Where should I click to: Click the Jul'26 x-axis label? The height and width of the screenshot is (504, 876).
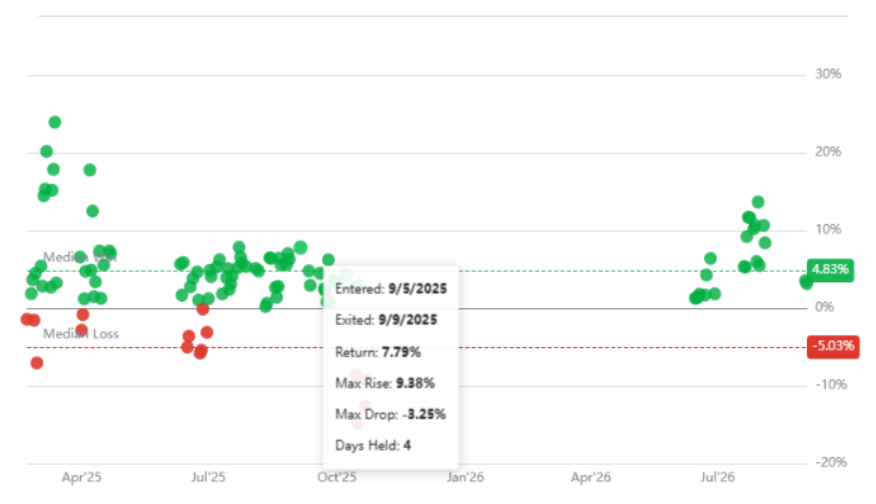[x=717, y=478]
